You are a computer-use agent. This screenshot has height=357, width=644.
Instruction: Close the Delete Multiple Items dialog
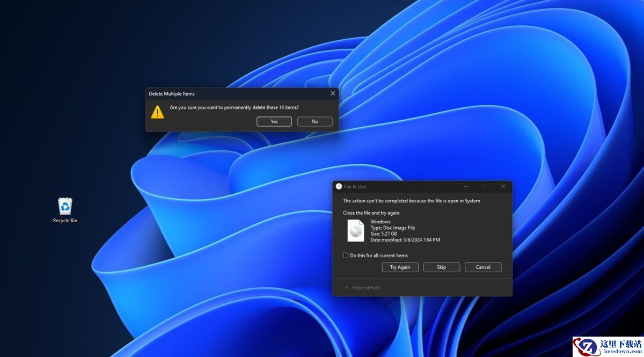coord(333,93)
